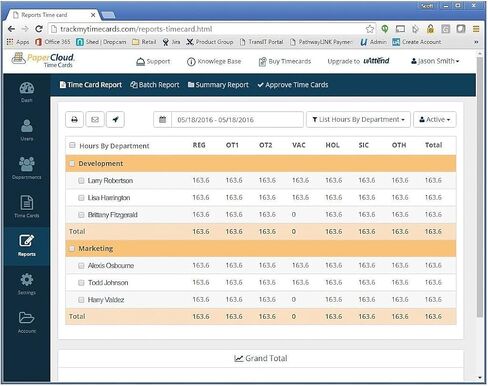Click the print report icon button
488x386 pixels.
pyautogui.click(x=74, y=119)
